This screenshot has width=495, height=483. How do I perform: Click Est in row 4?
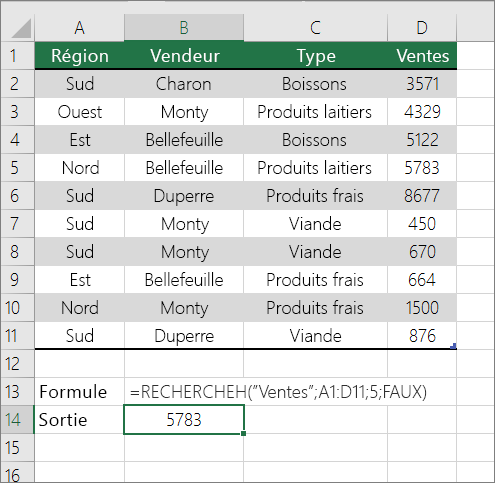tap(79, 140)
